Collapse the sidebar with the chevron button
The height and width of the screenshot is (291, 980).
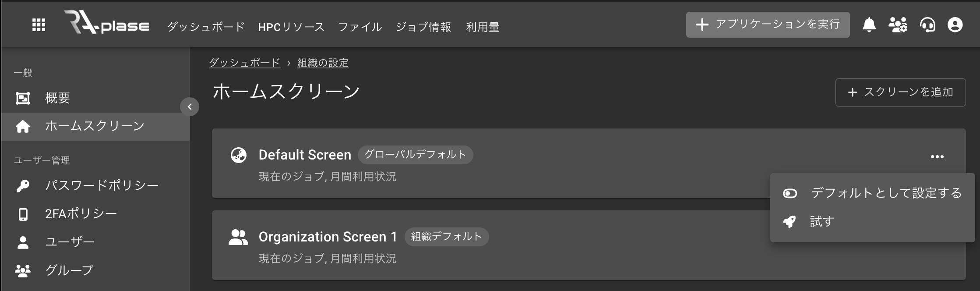[x=190, y=106]
